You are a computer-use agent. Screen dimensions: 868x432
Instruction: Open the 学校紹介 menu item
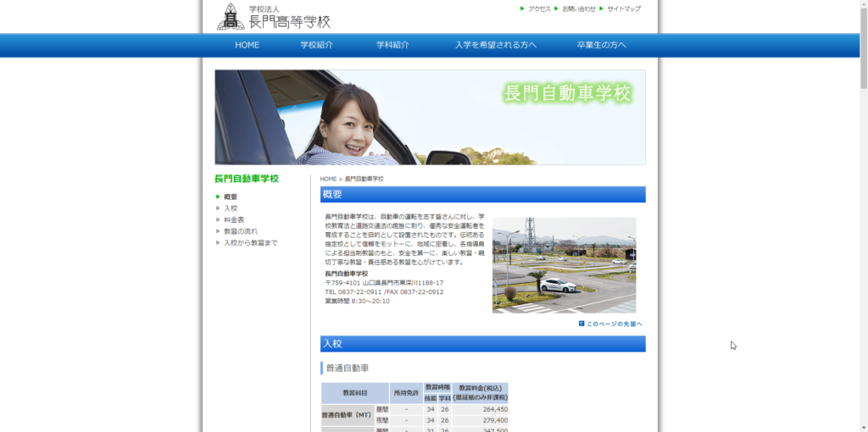coord(317,46)
